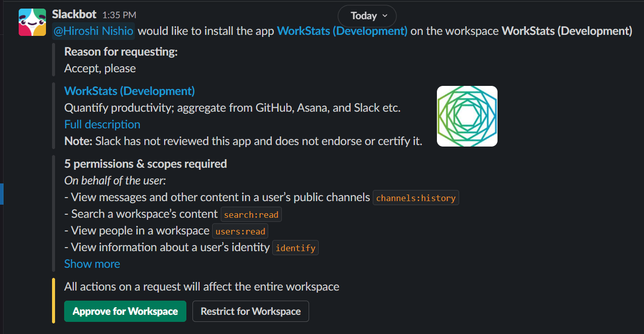The height and width of the screenshot is (334, 644).
Task: Open WorkStats (Development) link in request sentence
Action: click(342, 31)
